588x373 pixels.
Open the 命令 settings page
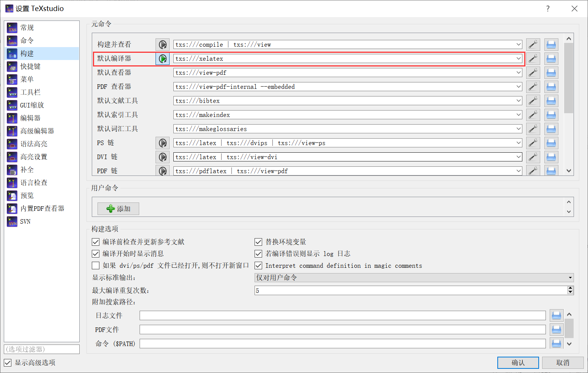(x=42, y=41)
